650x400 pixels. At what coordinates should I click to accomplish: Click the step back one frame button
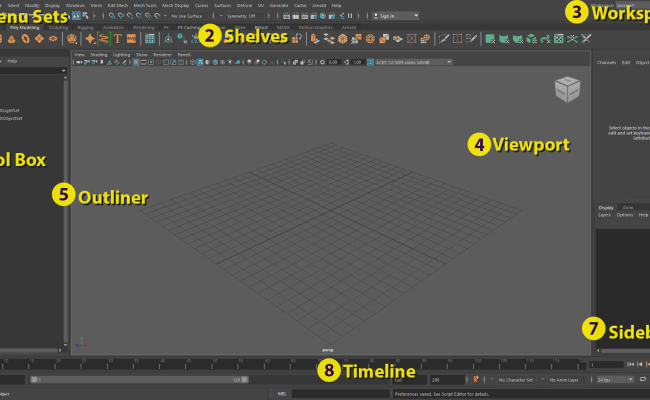640,364
